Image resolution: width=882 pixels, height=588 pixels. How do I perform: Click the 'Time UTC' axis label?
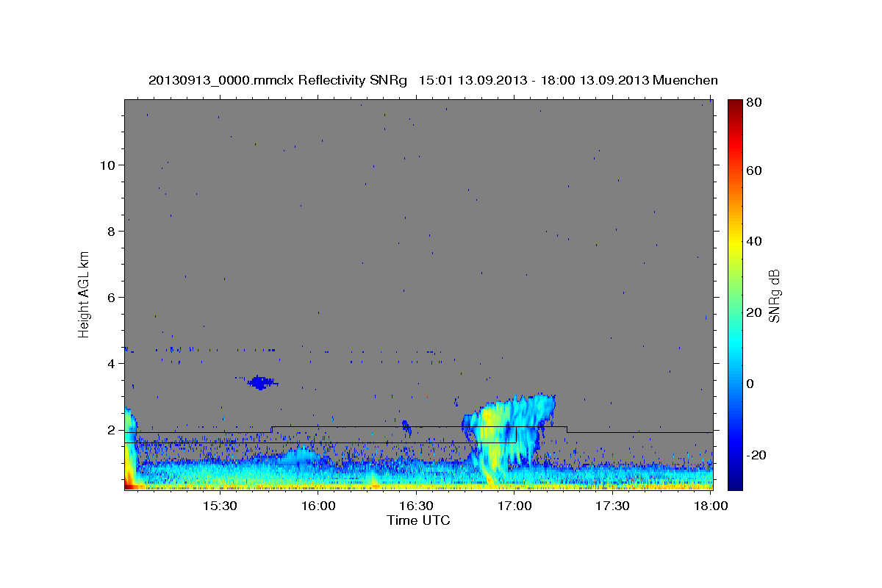(x=418, y=520)
